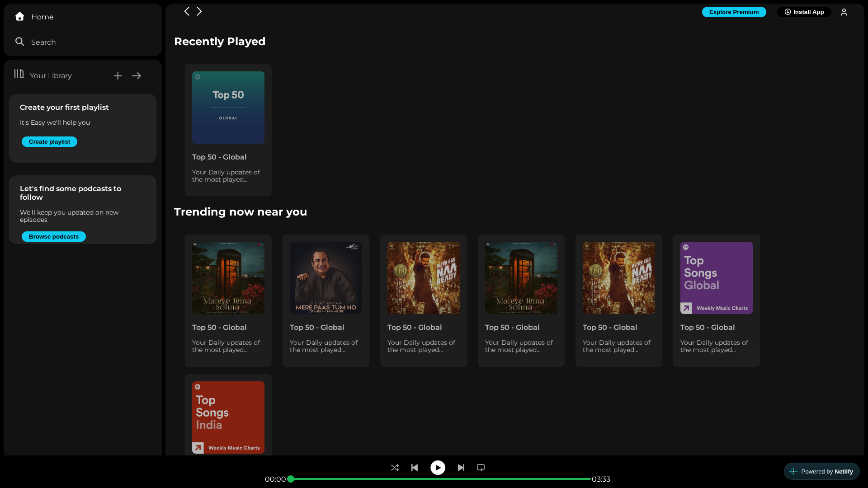868x488 pixels.
Task: Click the Recently Played heading
Action: [220, 42]
